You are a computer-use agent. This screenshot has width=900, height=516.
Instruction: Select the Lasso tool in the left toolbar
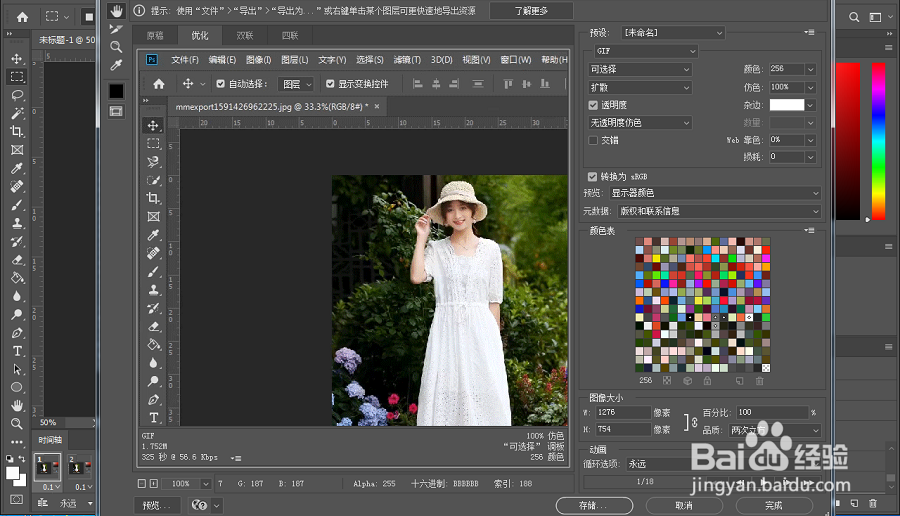tap(17, 95)
